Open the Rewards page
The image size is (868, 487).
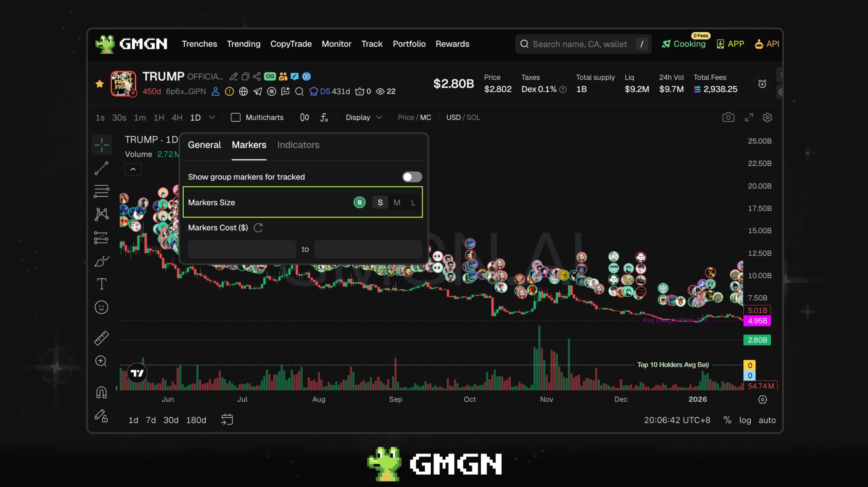click(452, 44)
